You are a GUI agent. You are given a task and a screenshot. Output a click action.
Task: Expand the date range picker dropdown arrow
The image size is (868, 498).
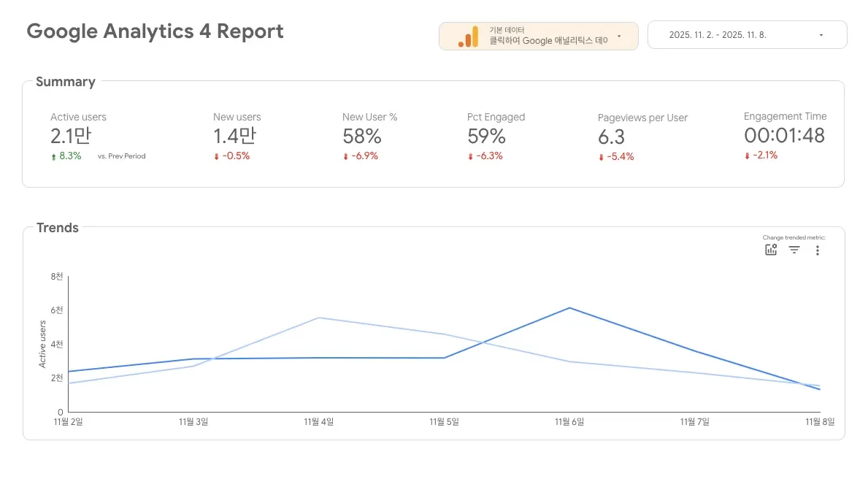click(821, 35)
